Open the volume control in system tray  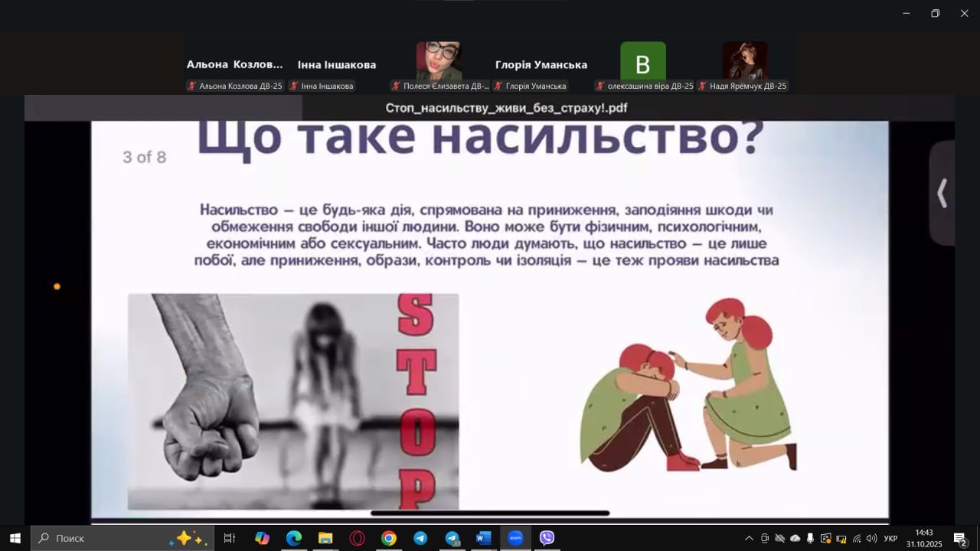871,538
